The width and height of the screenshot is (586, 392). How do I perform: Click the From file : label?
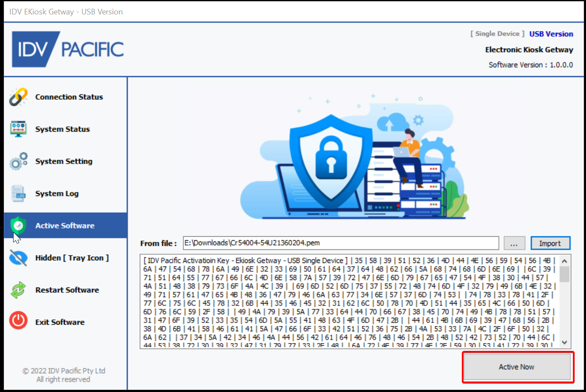[x=159, y=243]
